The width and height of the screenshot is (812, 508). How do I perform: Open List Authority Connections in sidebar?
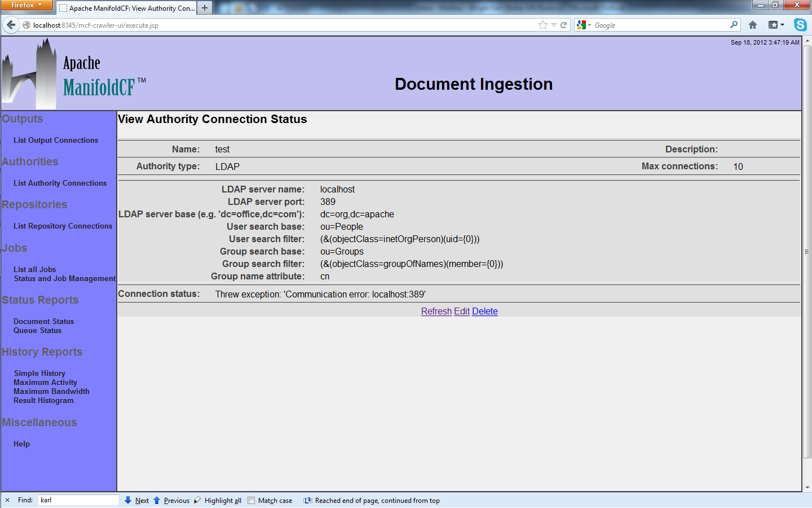(x=60, y=183)
